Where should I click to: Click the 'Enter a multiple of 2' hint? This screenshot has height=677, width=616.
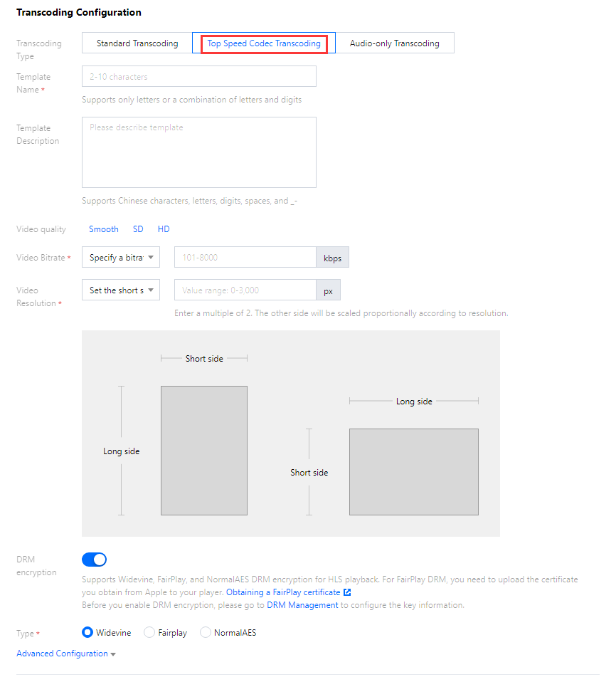341,313
